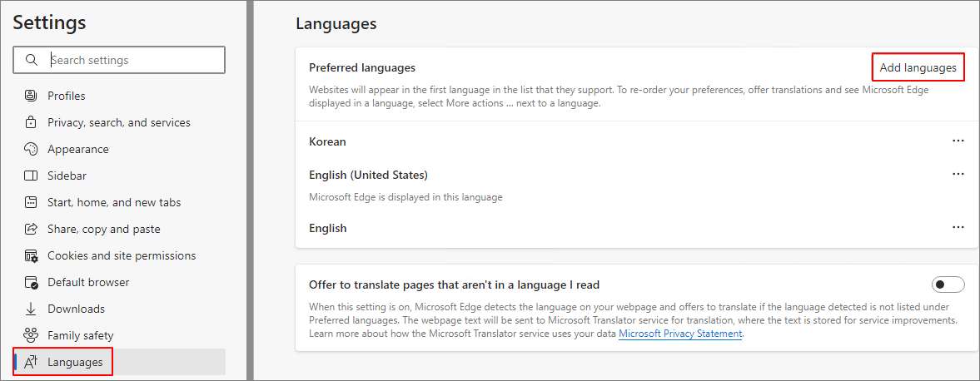Screen dimensions: 980x381
Task: Click the Default browser icon
Action: pos(31,282)
